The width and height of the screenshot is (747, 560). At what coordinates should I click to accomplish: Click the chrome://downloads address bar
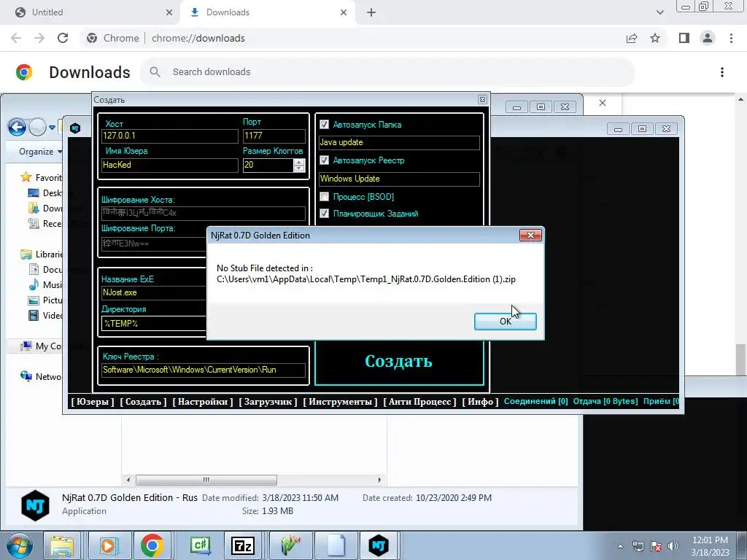click(198, 38)
